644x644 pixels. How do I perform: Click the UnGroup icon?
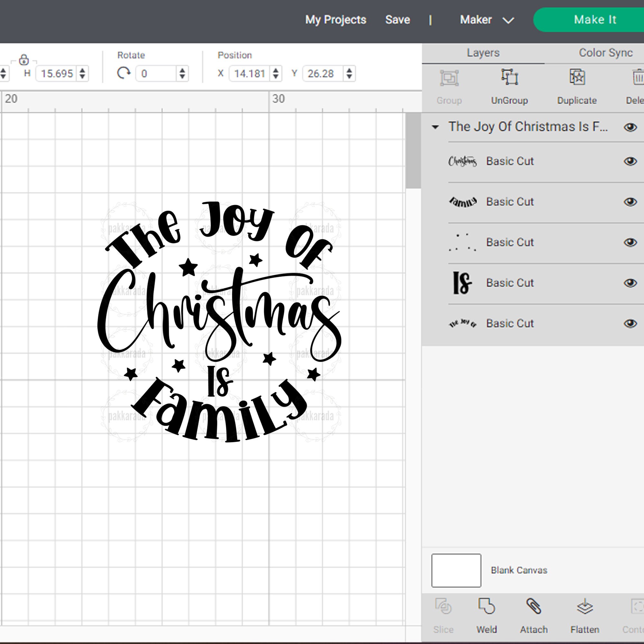pos(509,77)
